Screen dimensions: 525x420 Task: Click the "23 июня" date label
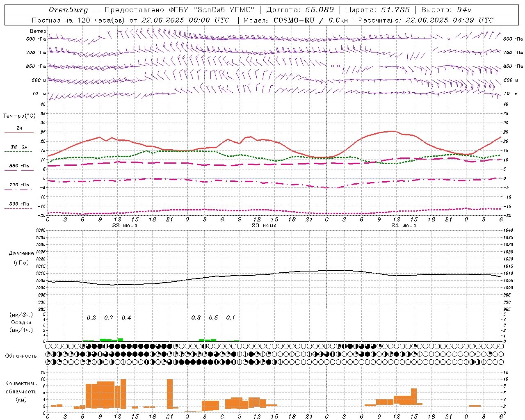click(264, 226)
